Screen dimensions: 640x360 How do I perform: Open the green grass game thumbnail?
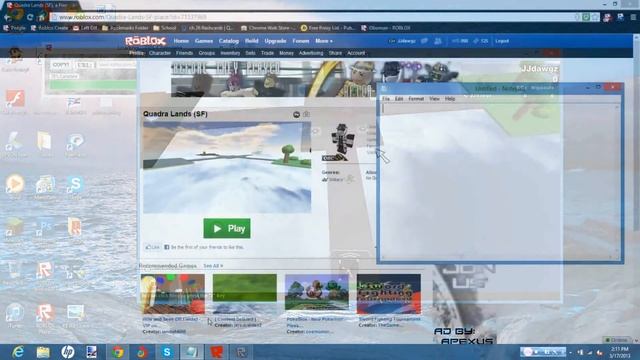tap(244, 294)
